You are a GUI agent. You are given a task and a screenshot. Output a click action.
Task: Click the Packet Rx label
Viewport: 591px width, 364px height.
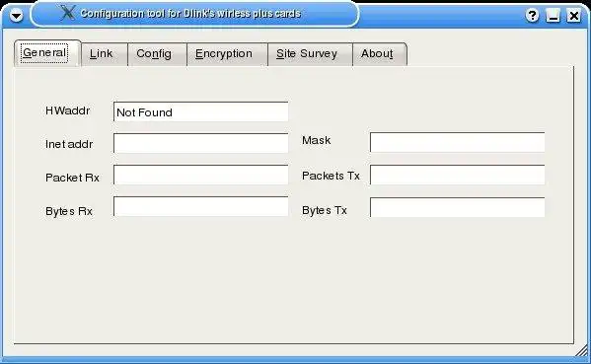tap(72, 178)
